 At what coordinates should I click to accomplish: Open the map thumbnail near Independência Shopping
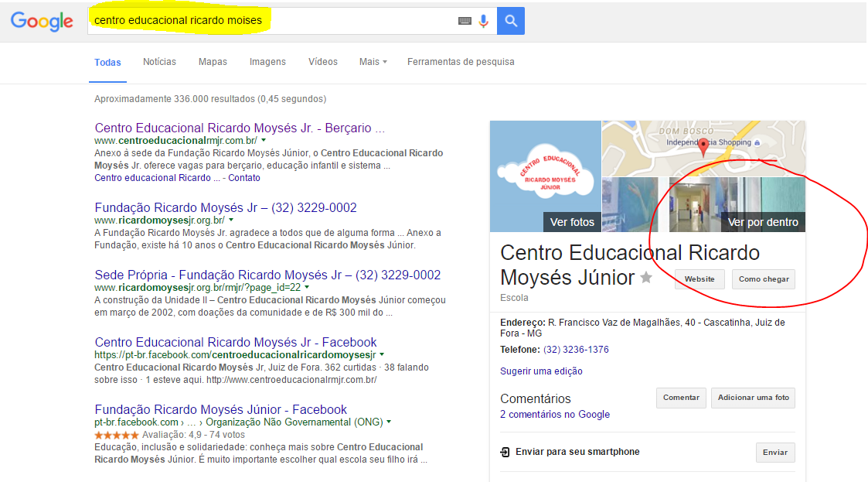coord(703,149)
